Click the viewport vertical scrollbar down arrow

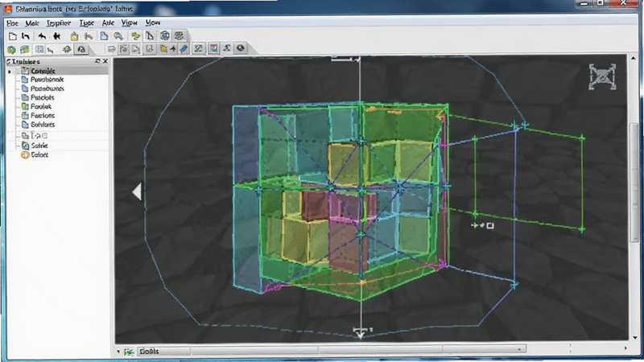click(x=634, y=338)
